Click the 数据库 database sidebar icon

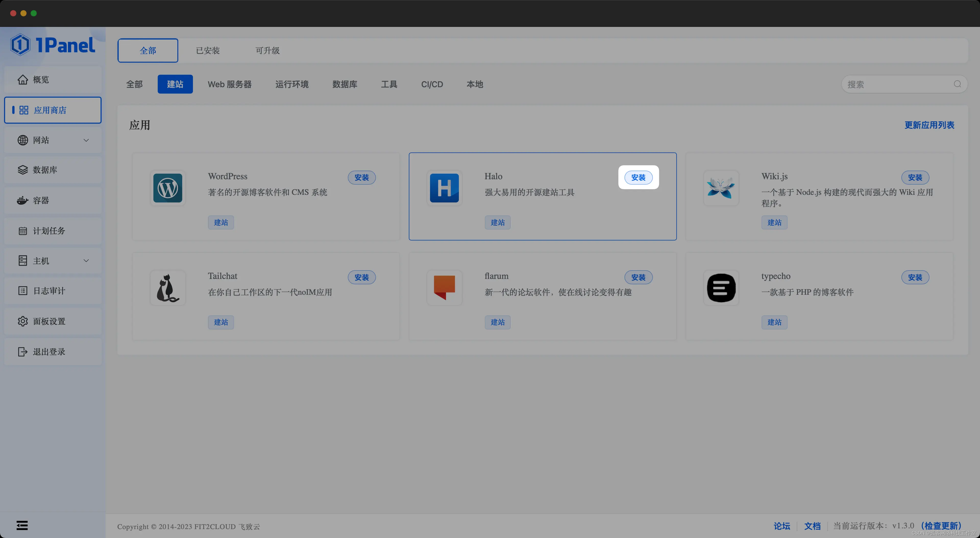(x=23, y=170)
